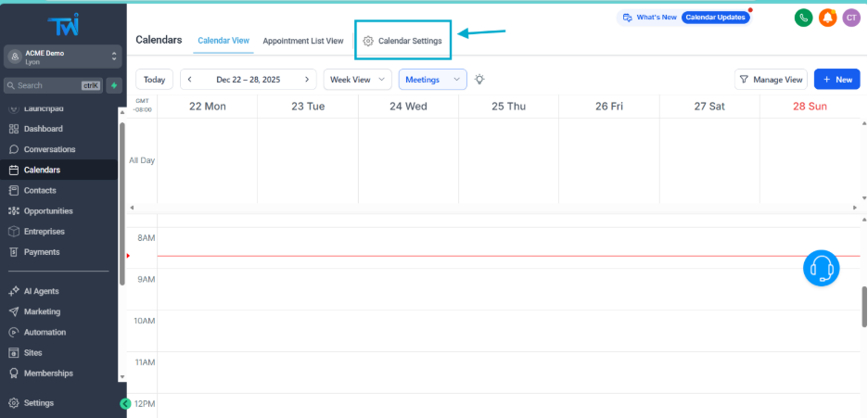Screen dimensions: 868x418
Task: Switch to Appointment List View tab
Action: (302, 41)
